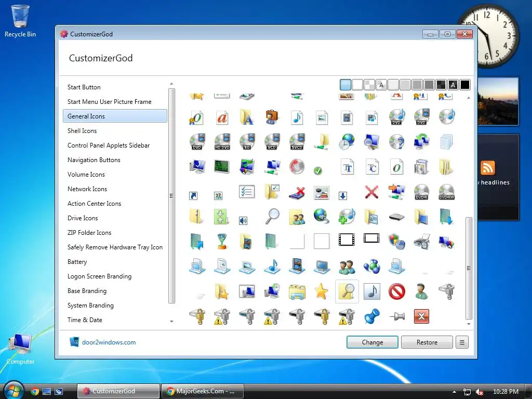Select the question mark disc icon

coord(396,142)
